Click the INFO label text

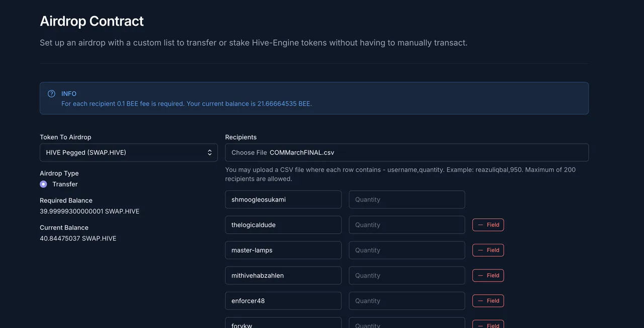pos(69,94)
